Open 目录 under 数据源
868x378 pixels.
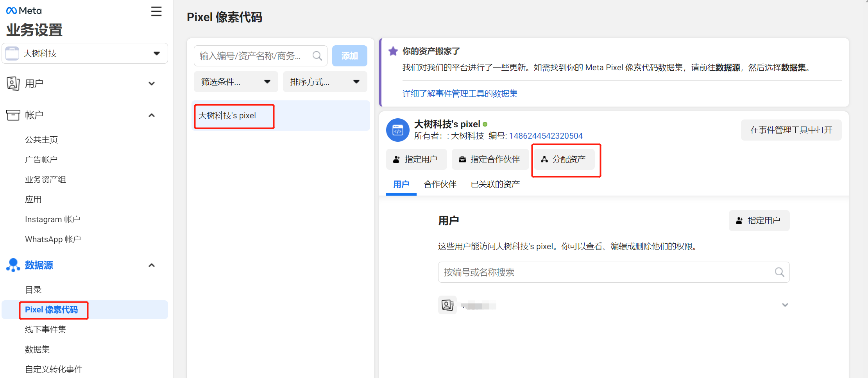(33, 290)
